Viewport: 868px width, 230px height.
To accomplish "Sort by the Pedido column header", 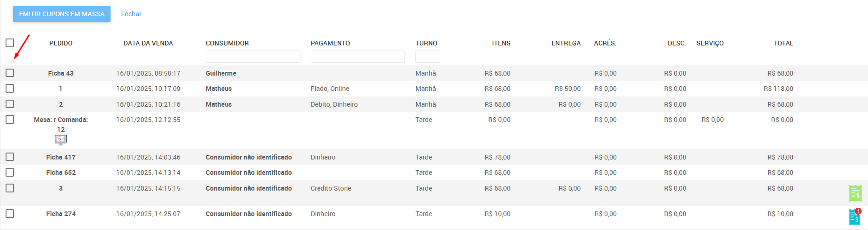I will [x=61, y=43].
